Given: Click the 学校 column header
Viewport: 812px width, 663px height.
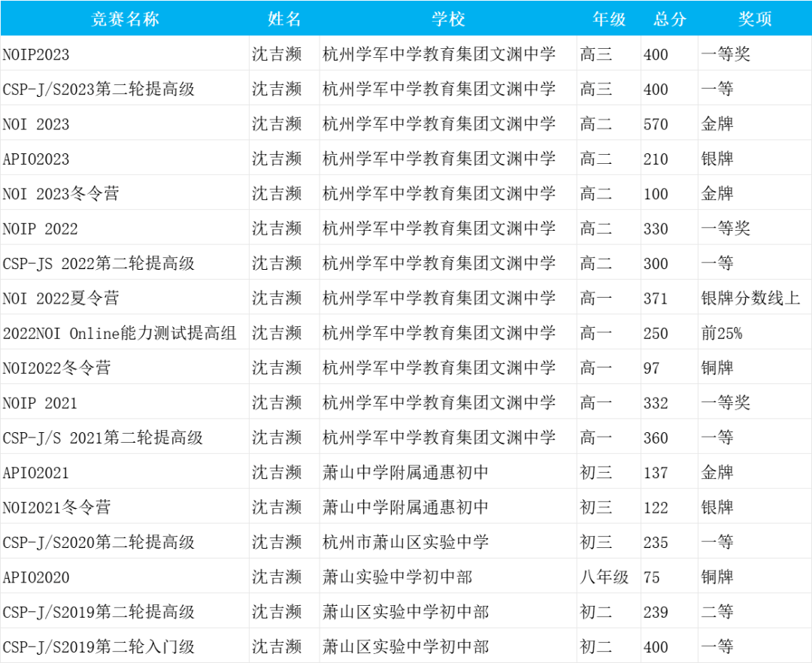Looking at the screenshot, I should (x=448, y=19).
